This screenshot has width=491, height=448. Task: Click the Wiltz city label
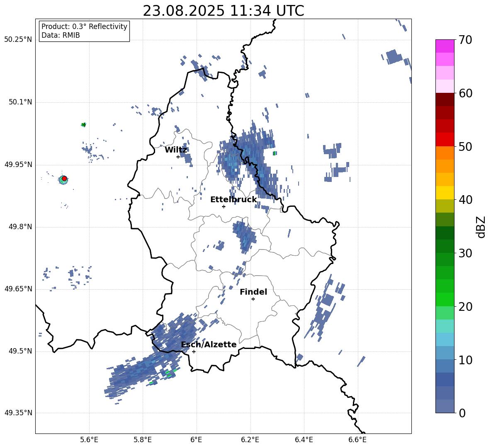coord(176,150)
